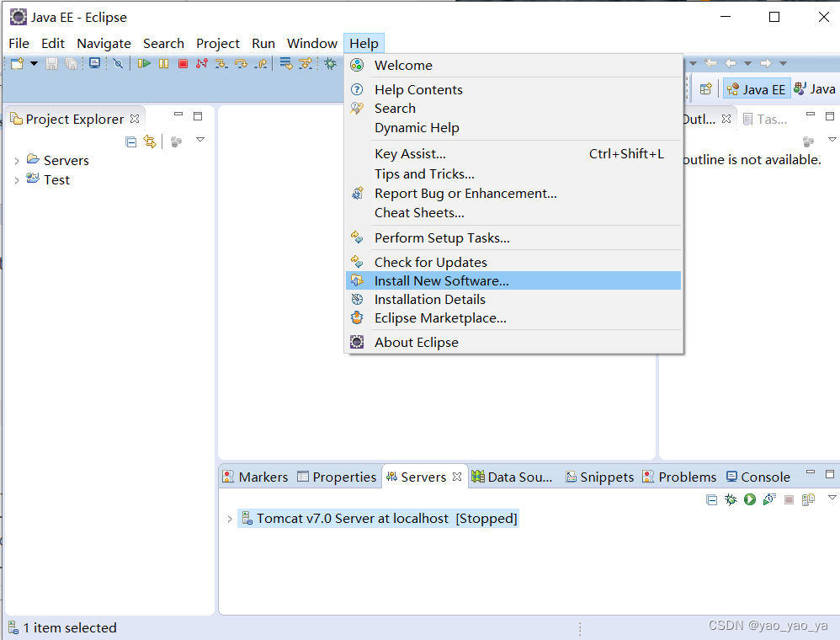Toggle Link with Editor in Project Explorer
Image resolution: width=840 pixels, height=640 pixels.
coord(150,141)
